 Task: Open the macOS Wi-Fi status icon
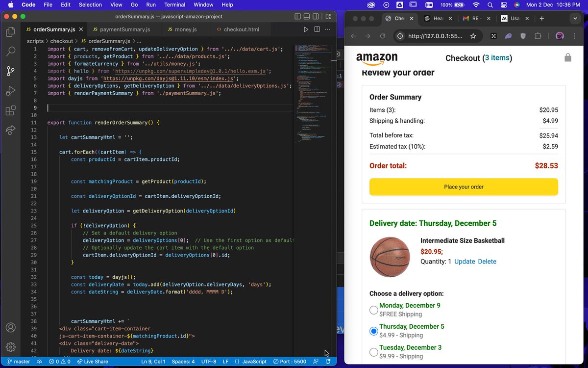476,5
